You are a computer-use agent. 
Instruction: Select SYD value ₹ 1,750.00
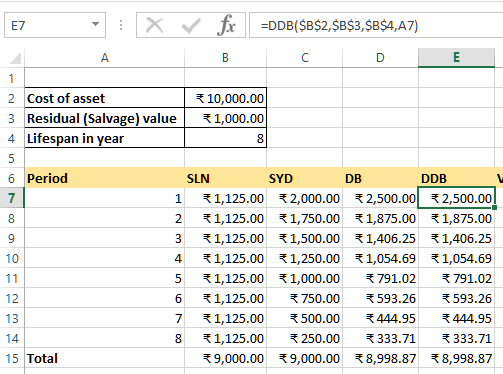pyautogui.click(x=305, y=218)
